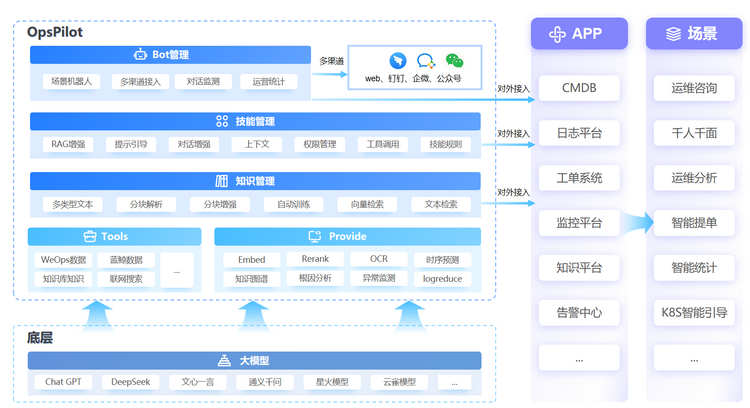Select the 星火模型 box
750x408 pixels.
point(332,382)
